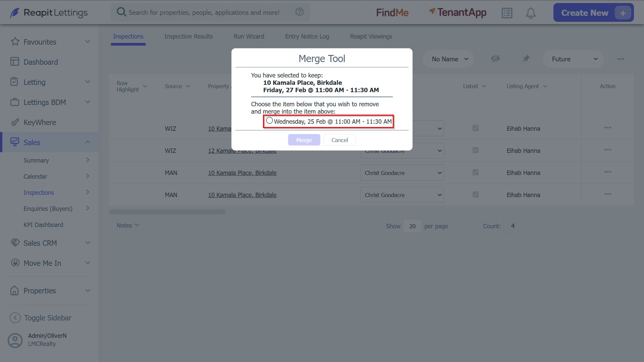Screen dimensions: 644x362
Task: Click the list view icon beside TenantApp
Action: (x=507, y=13)
